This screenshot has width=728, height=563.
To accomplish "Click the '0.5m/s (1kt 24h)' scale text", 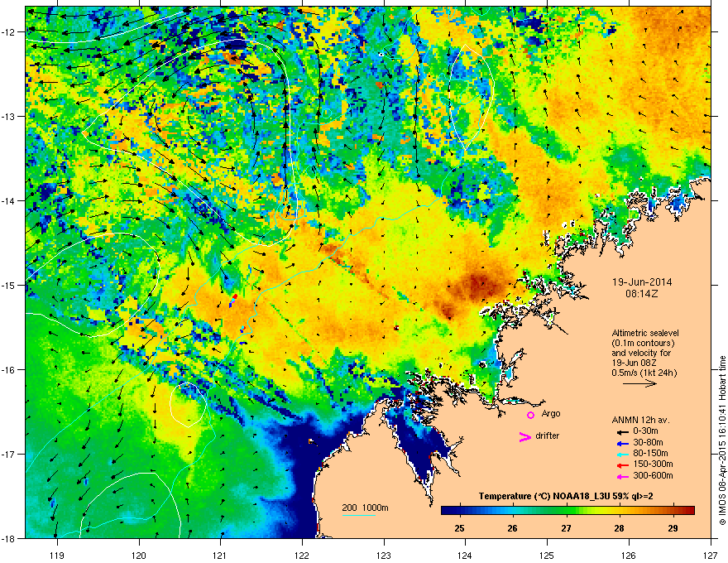I will pyautogui.click(x=644, y=373).
